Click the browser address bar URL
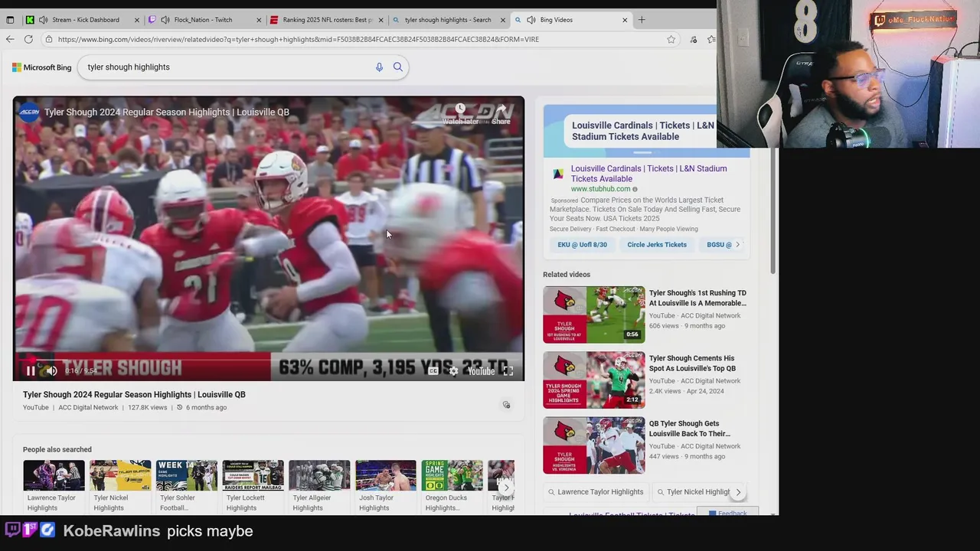980x551 pixels. click(x=298, y=39)
